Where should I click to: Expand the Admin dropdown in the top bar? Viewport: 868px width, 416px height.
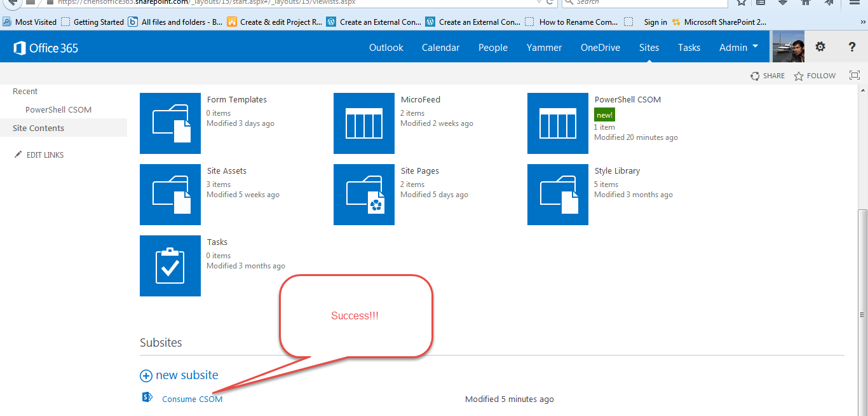pyautogui.click(x=739, y=47)
